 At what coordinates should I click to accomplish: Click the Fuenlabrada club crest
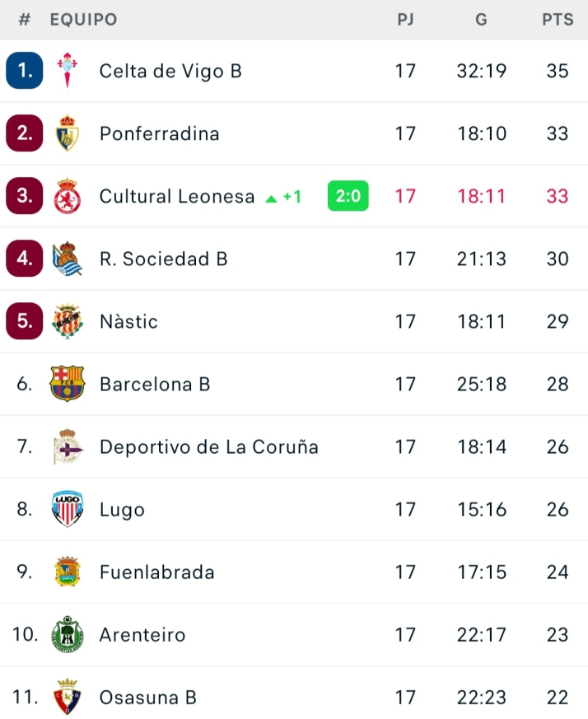coord(67,572)
